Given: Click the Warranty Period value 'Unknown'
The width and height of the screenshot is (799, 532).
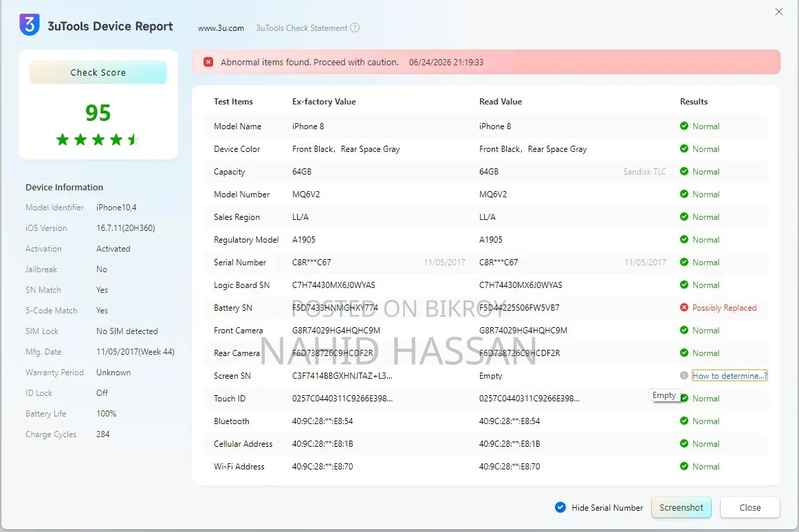Looking at the screenshot, I should click(x=113, y=373).
